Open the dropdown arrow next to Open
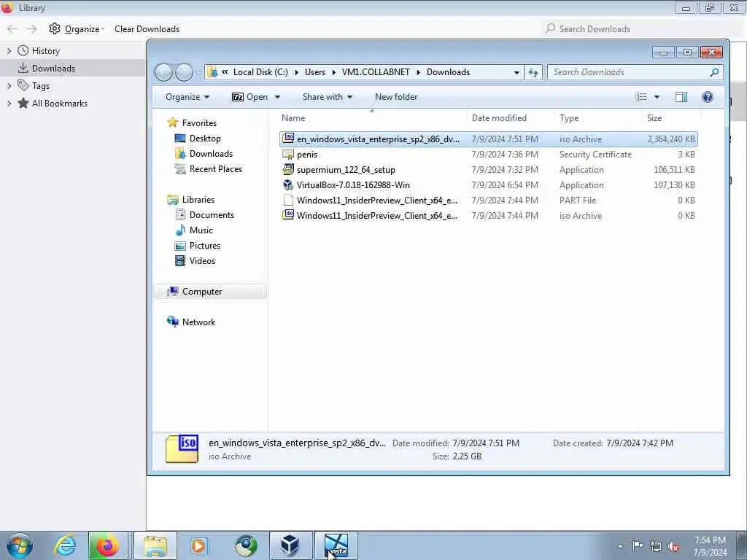The height and width of the screenshot is (560, 747). coord(277,97)
